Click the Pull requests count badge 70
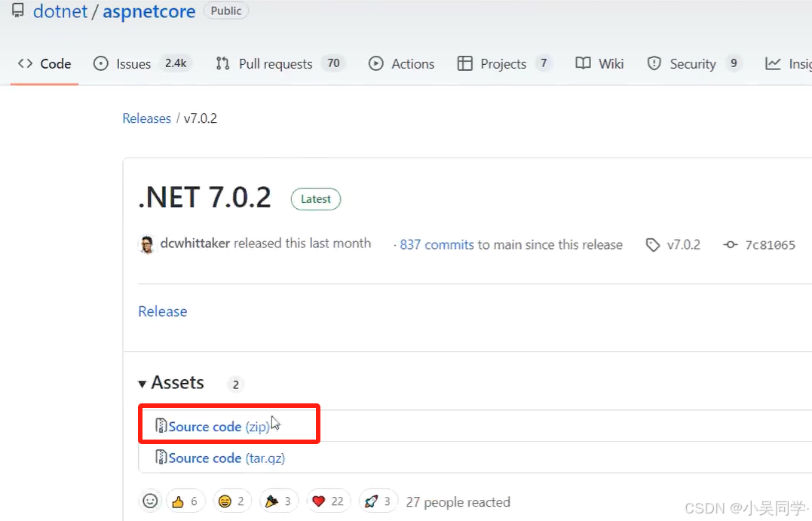The height and width of the screenshot is (521, 812). point(333,63)
